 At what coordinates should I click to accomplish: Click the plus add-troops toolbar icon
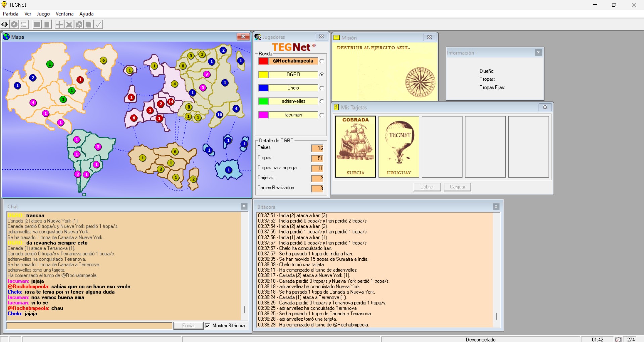click(59, 24)
